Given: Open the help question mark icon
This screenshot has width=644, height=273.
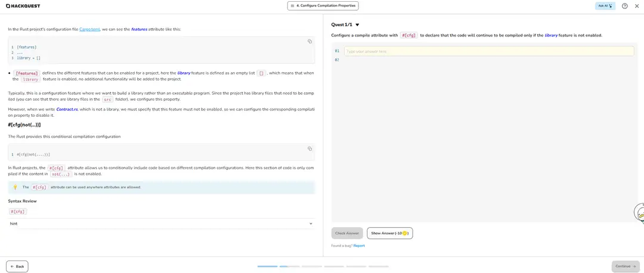Looking at the screenshot, I should pyautogui.click(x=624, y=6).
